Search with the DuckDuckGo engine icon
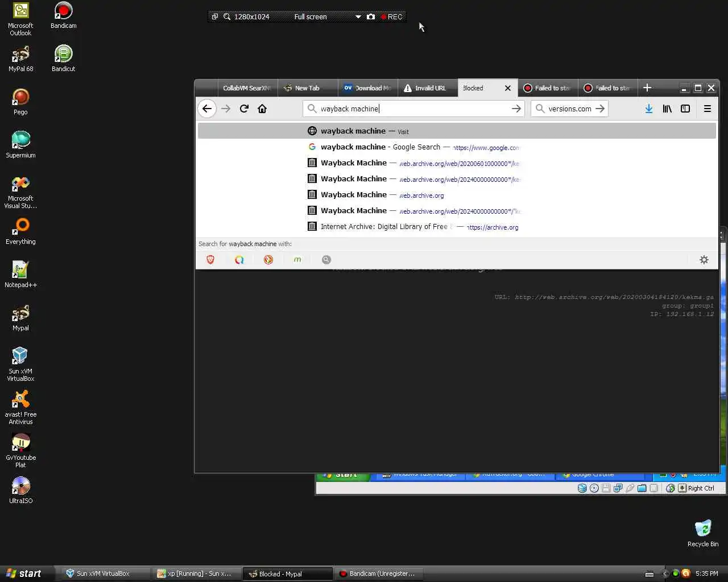This screenshot has height=582, width=728. pos(268,260)
